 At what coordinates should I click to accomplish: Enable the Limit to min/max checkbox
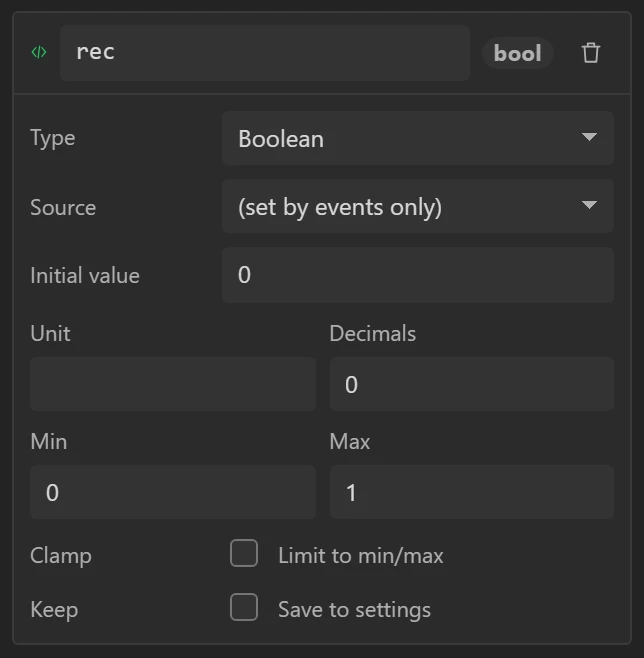(x=244, y=553)
